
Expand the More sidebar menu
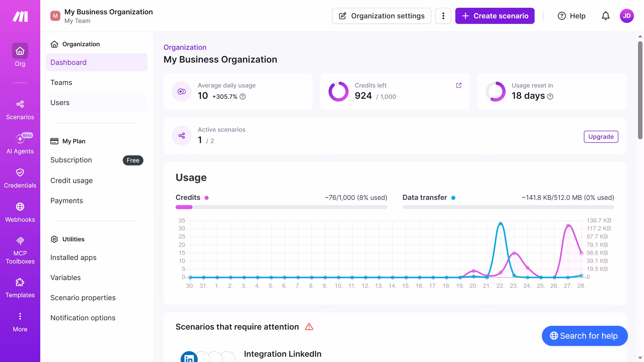pyautogui.click(x=20, y=322)
